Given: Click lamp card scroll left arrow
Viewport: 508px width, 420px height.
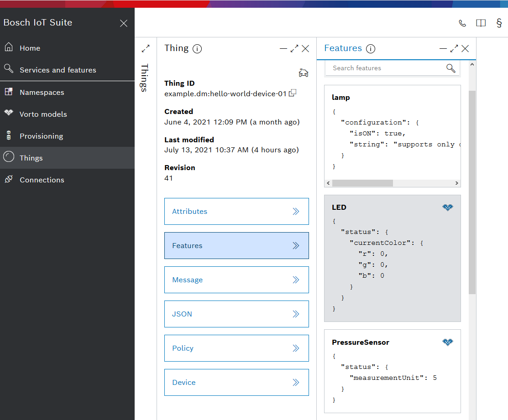Looking at the screenshot, I should coord(328,183).
